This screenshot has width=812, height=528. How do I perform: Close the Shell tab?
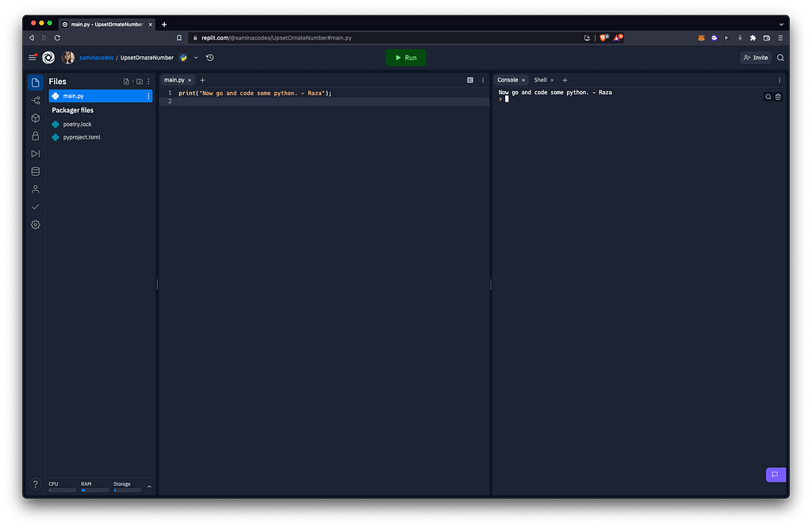(552, 80)
